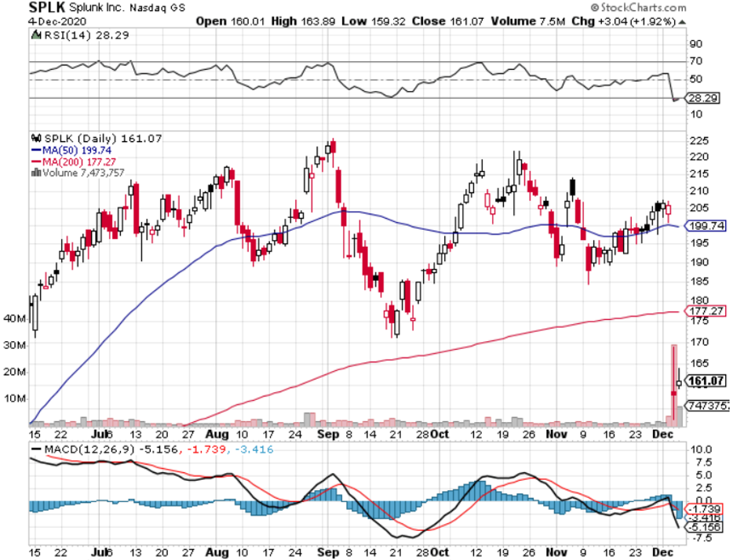The width and height of the screenshot is (733, 560).
Task: Click the blue line swatch before MA(50)
Action: [x=36, y=151]
